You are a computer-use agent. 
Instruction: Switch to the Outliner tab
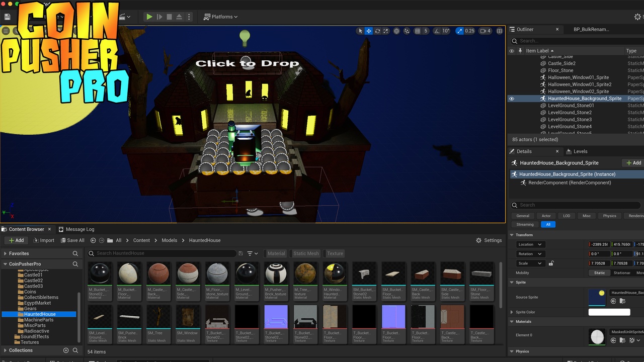click(525, 29)
